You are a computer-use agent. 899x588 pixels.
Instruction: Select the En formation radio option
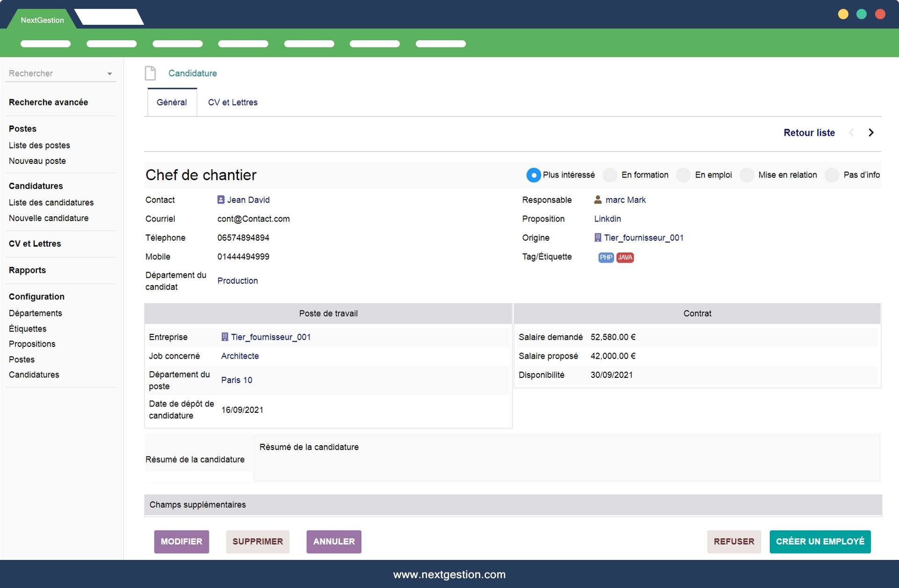pos(610,175)
